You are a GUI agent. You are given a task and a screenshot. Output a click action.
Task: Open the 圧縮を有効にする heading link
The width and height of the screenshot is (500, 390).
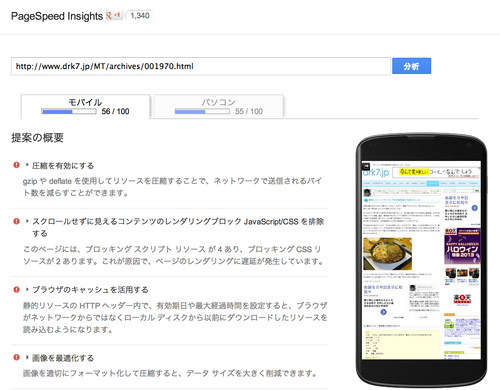[x=63, y=165]
